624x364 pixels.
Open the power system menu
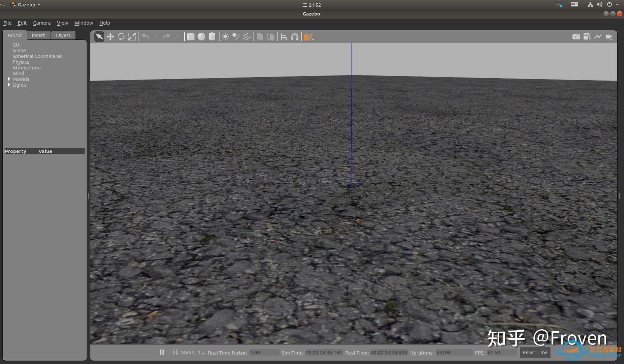(x=613, y=5)
